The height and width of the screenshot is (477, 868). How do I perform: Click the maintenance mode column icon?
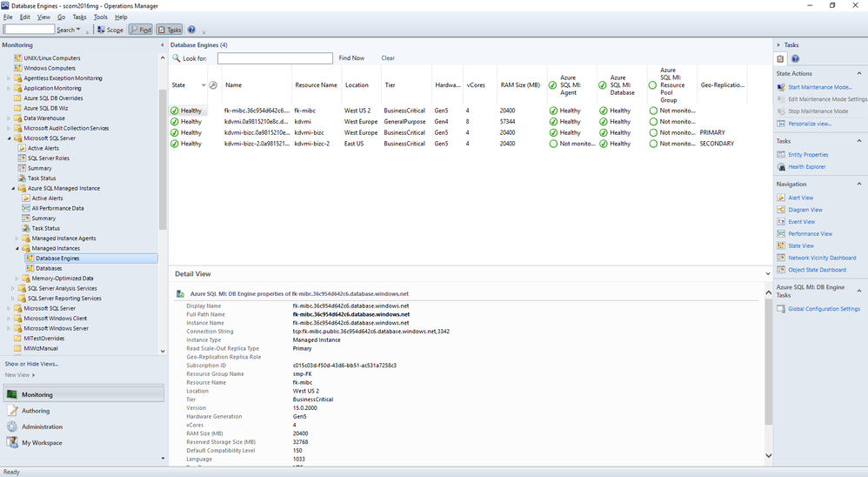coord(213,85)
